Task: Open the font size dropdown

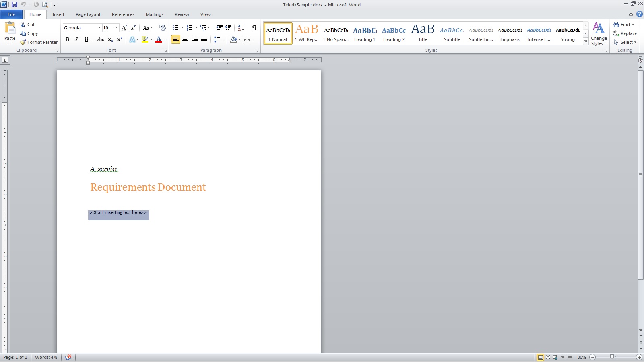Action: (x=117, y=28)
